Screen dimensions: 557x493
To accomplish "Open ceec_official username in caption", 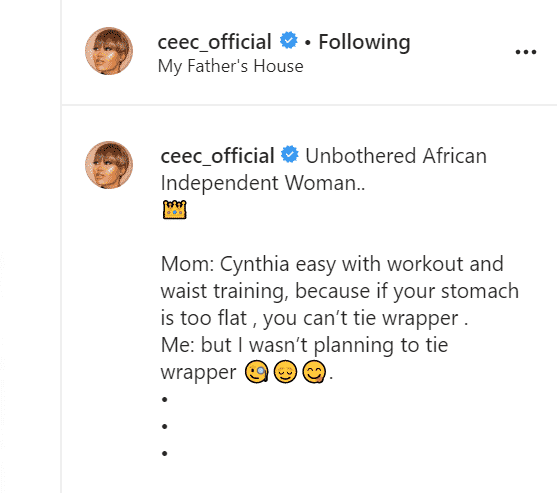I will click(x=217, y=156).
